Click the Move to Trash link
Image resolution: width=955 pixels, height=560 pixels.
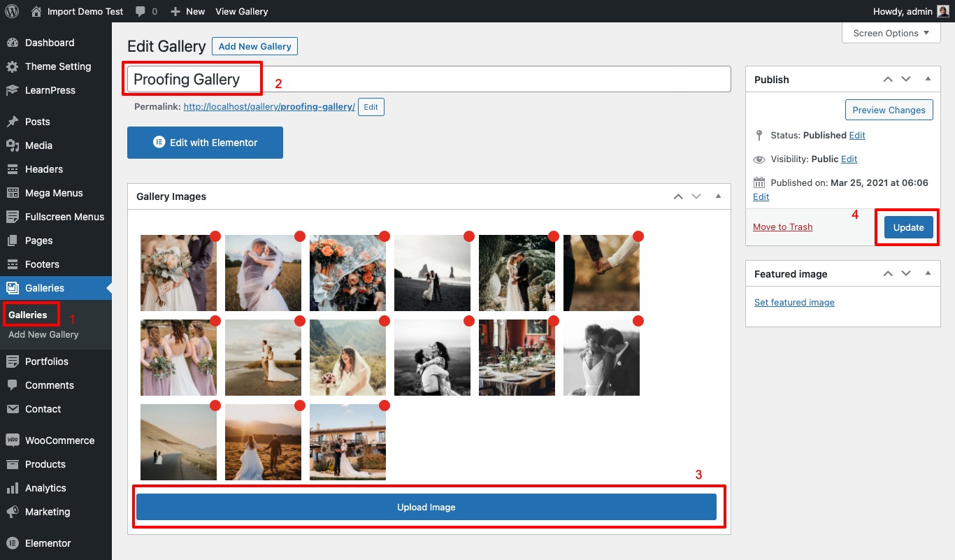coord(782,227)
